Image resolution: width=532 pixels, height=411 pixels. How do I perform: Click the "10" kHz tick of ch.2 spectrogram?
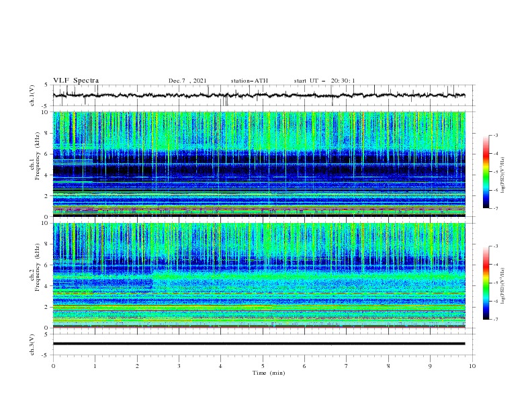[x=45, y=223]
